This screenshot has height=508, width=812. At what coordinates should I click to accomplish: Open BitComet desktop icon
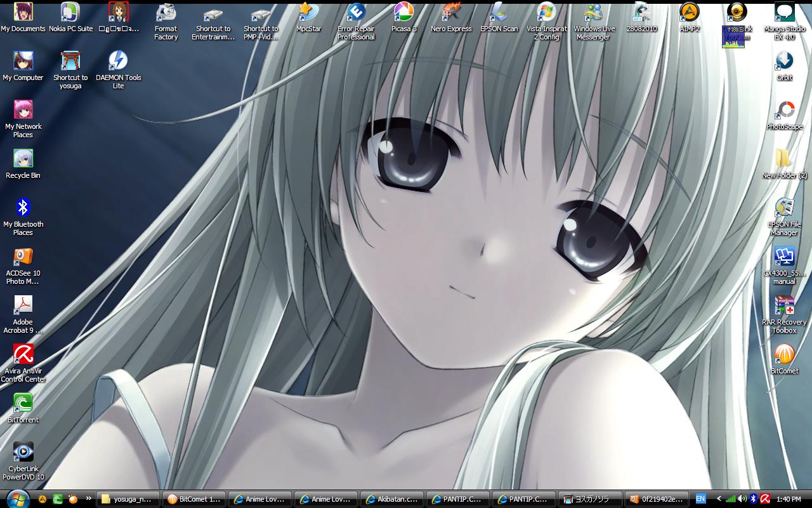pyautogui.click(x=785, y=359)
